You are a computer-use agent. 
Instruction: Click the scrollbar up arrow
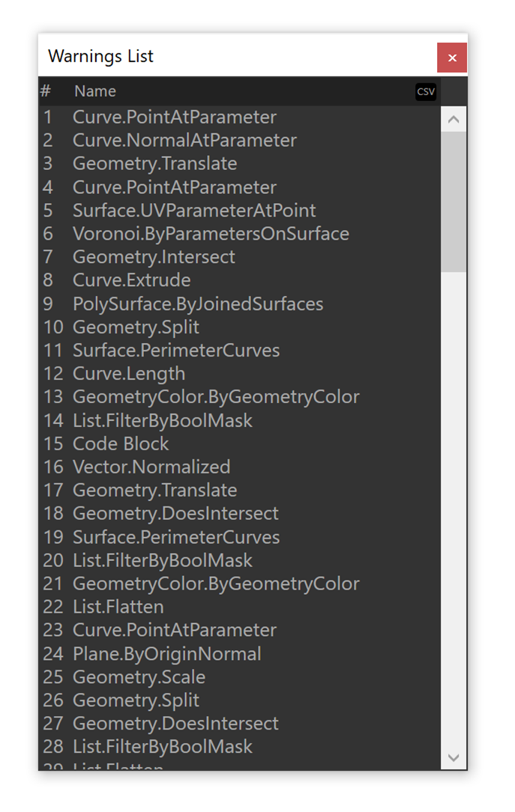click(453, 119)
